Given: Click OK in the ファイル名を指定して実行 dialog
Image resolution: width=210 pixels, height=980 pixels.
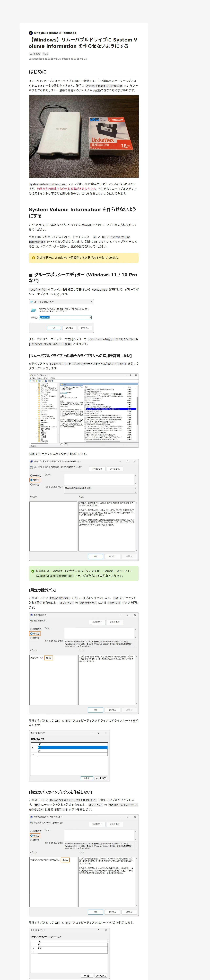Looking at the screenshot, I should pos(54,327).
